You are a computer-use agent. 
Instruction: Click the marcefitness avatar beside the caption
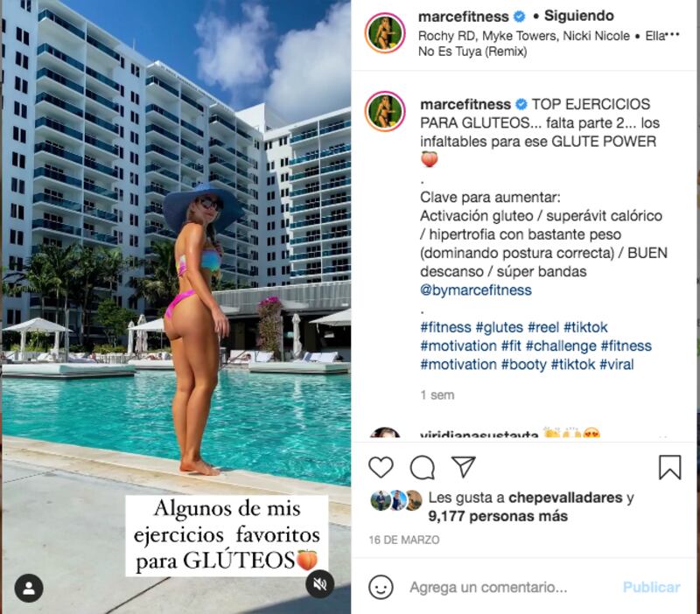point(385,111)
